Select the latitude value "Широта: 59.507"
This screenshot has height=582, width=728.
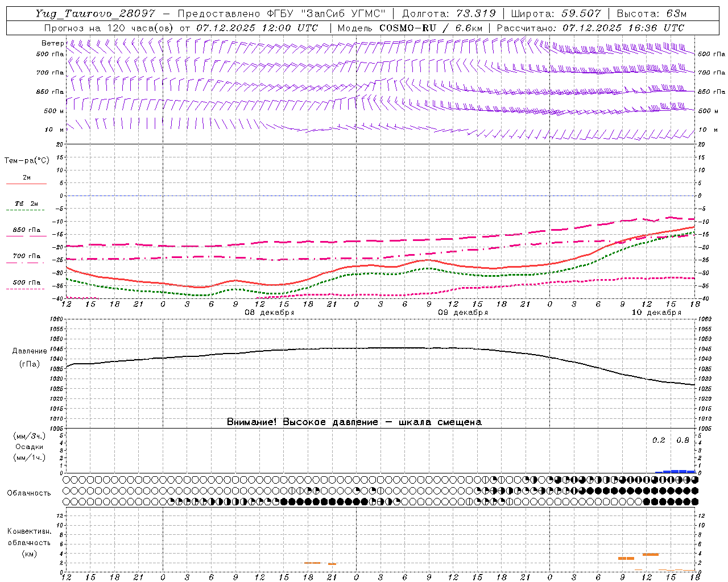[x=556, y=14]
